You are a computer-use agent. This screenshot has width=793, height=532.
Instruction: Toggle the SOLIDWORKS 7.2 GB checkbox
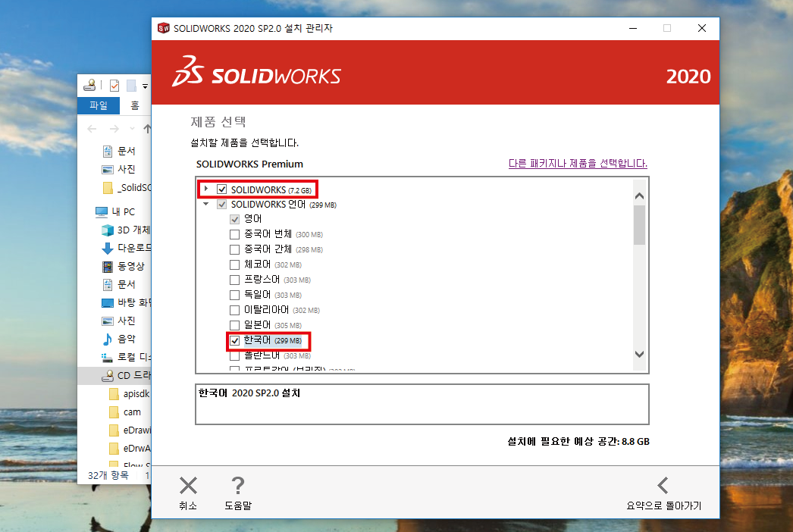coord(221,189)
